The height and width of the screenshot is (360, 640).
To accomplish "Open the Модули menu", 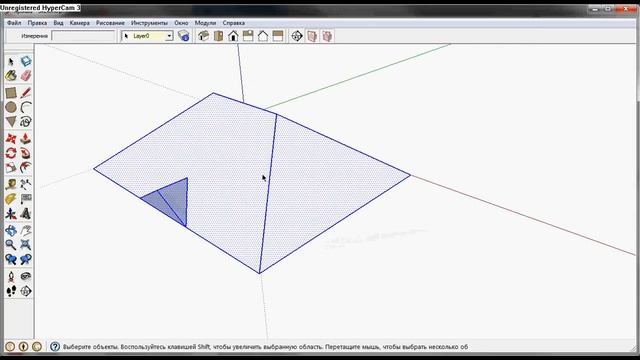I will pyautogui.click(x=205, y=23).
